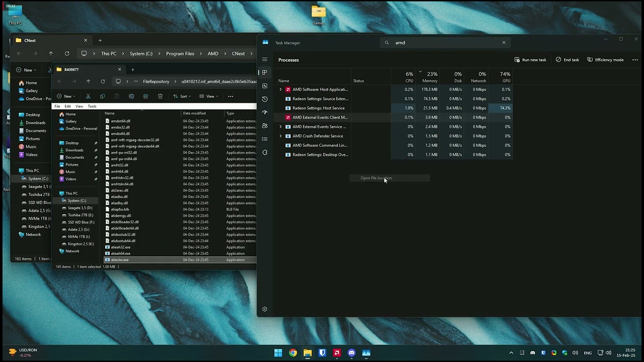
Task: Open Tools menu in B409877 Explorer
Action: coord(92,106)
